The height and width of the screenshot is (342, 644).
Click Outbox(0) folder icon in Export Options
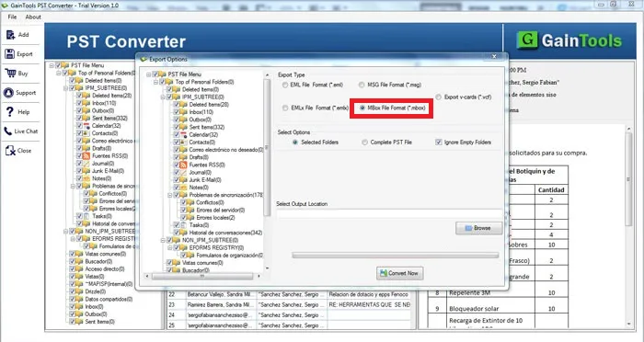(184, 120)
